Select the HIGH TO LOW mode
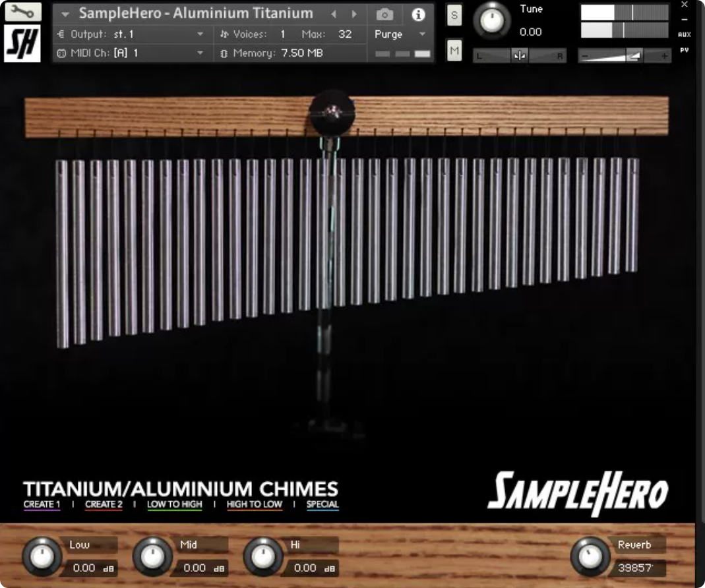Image resolution: width=705 pixels, height=588 pixels. coord(255,504)
